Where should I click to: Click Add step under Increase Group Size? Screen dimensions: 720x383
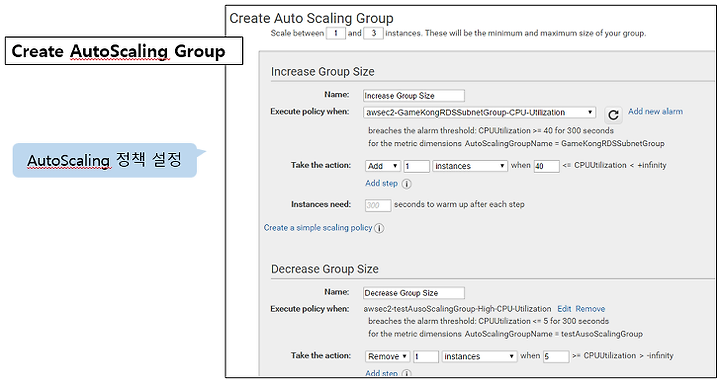[x=381, y=183]
